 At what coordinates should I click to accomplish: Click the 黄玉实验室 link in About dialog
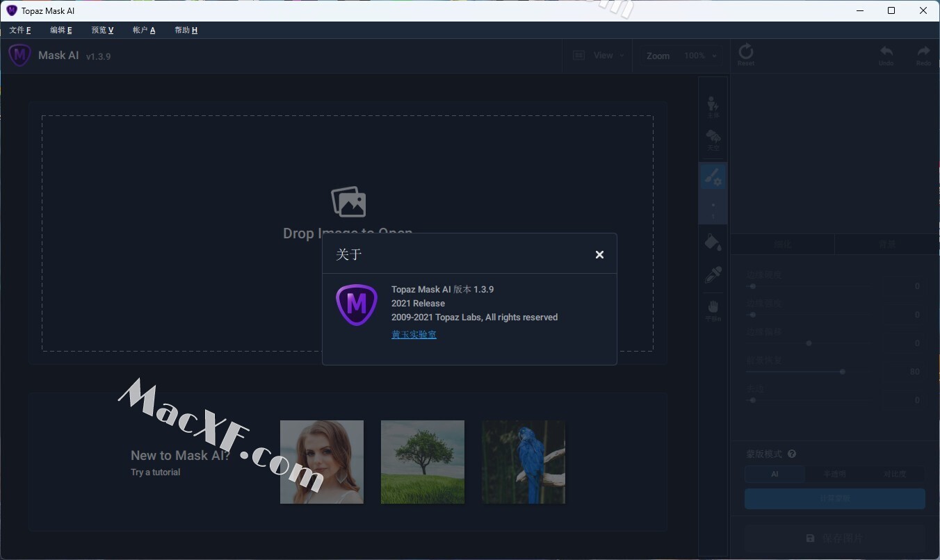[414, 334]
